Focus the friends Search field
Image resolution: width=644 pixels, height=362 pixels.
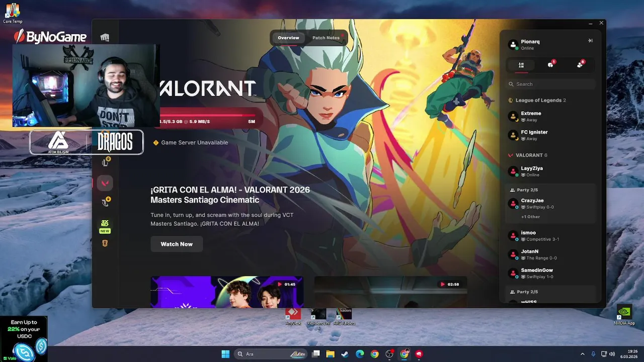point(551,84)
